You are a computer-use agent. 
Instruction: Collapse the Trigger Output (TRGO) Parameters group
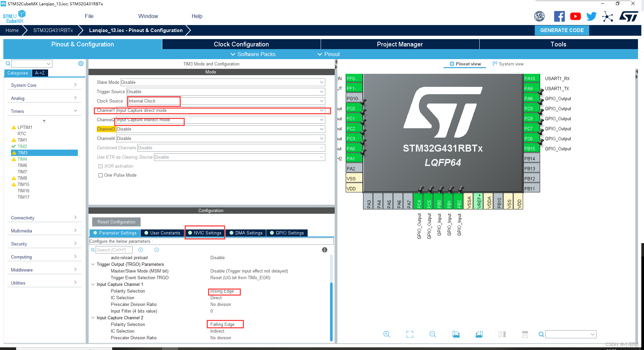pos(93,265)
